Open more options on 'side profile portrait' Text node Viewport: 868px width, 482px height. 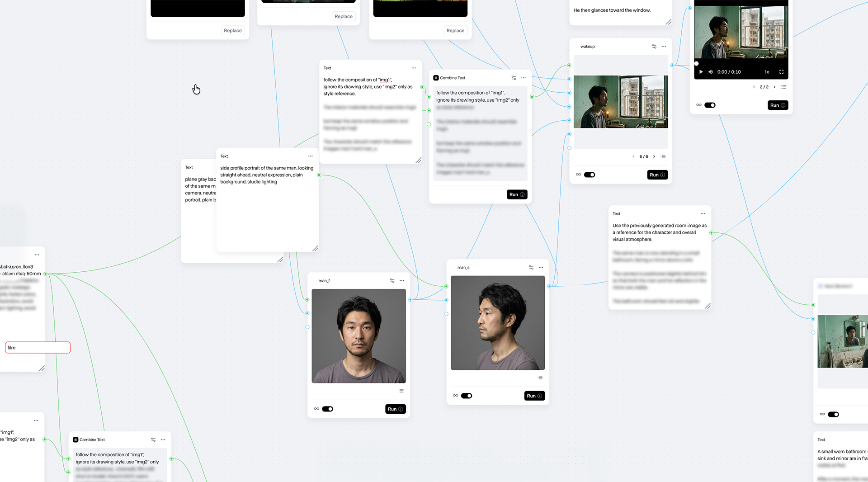pos(311,156)
